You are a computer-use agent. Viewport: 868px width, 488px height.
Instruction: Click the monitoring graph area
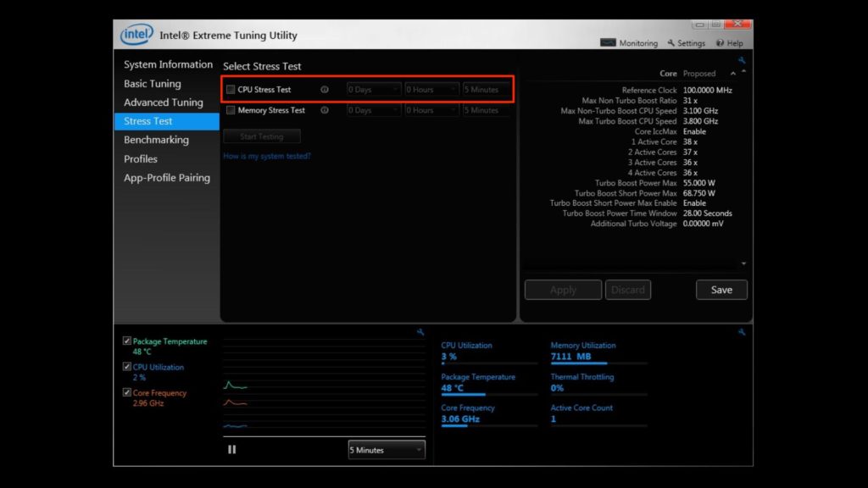tap(324, 386)
